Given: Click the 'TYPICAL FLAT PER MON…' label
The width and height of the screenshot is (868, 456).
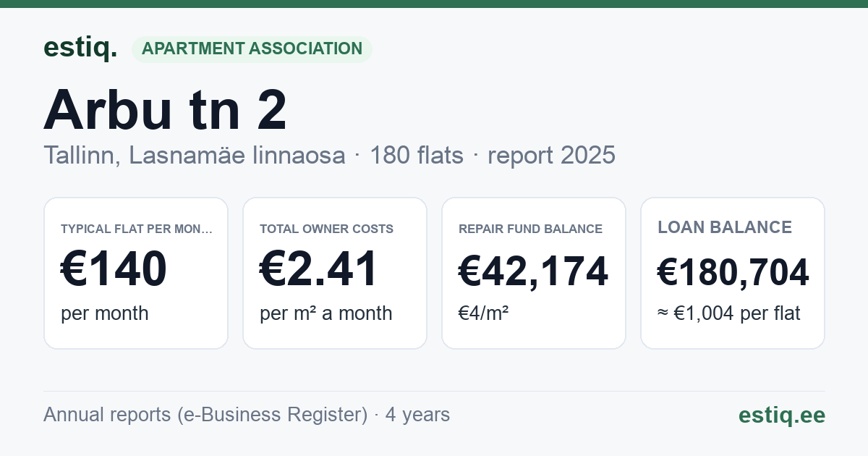Looking at the screenshot, I should (137, 229).
